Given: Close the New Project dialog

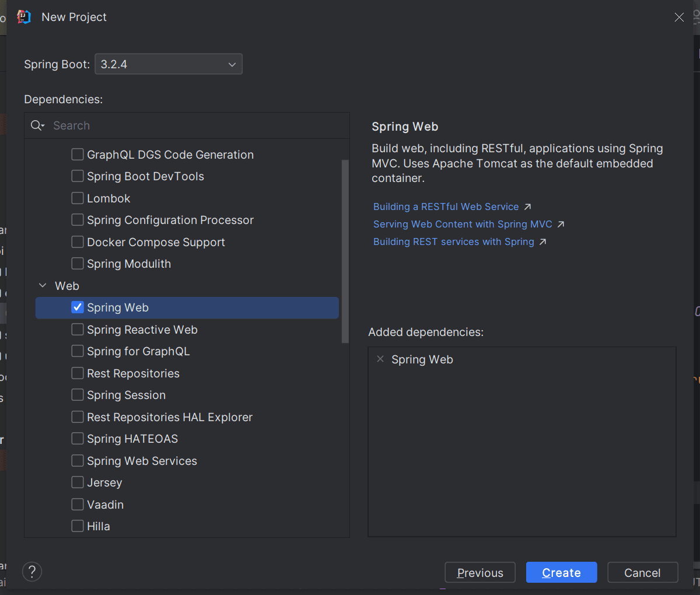Looking at the screenshot, I should coord(679,17).
